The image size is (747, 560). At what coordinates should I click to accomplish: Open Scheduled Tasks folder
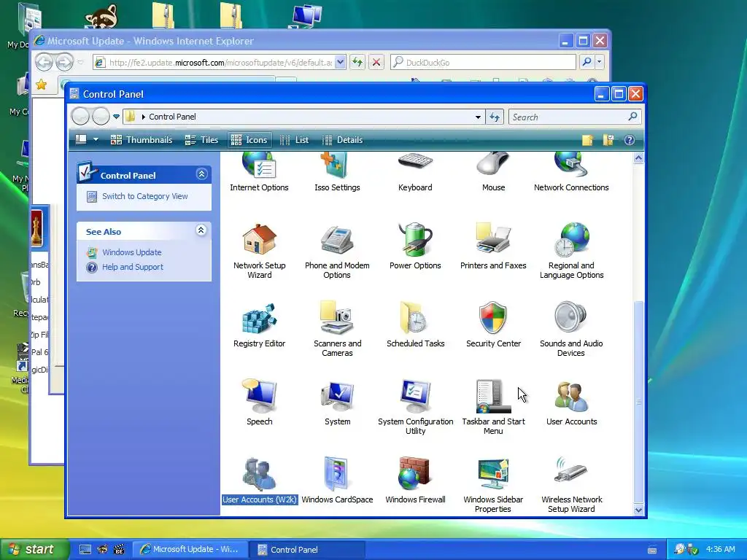point(415,324)
